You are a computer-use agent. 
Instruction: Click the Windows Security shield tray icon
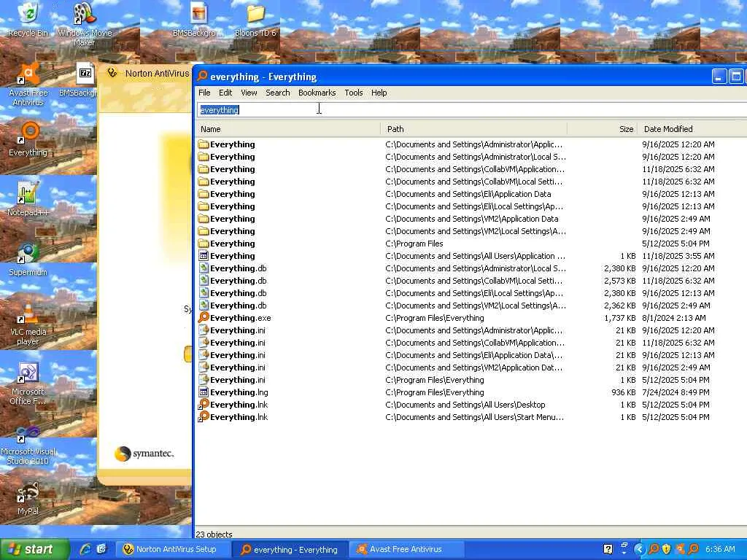coord(667,549)
